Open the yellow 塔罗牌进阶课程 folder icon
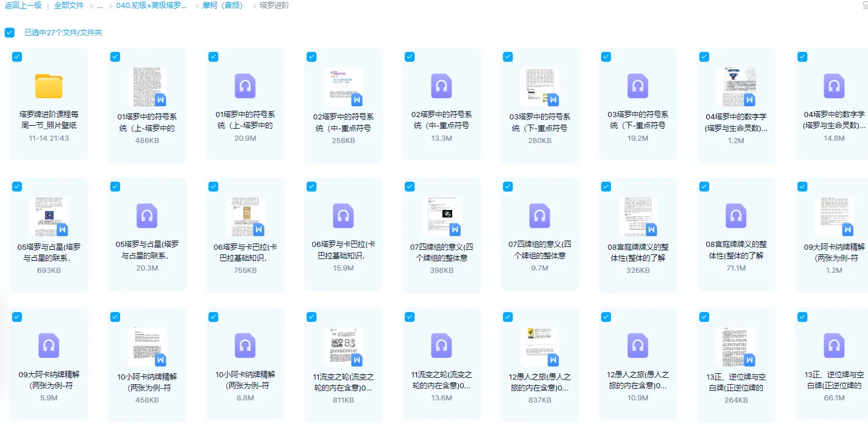Screen dimensions: 868x424 pyautogui.click(x=49, y=87)
